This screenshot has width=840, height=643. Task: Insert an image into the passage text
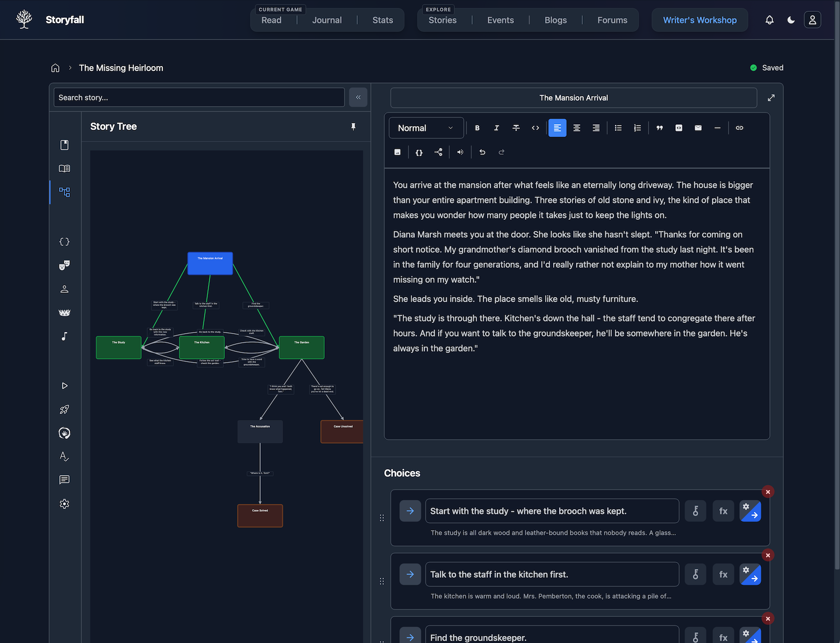point(397,152)
